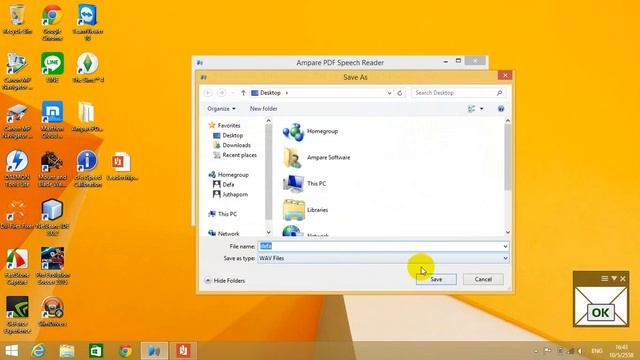Open Chrome from the taskbar
640x360 pixels.
(125, 351)
